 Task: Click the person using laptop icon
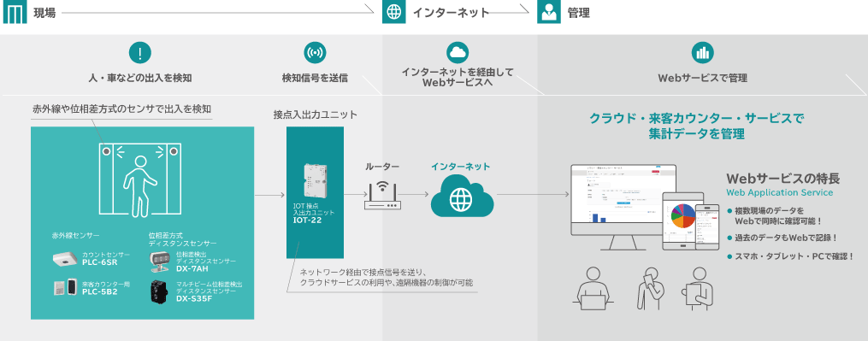pos(593,287)
